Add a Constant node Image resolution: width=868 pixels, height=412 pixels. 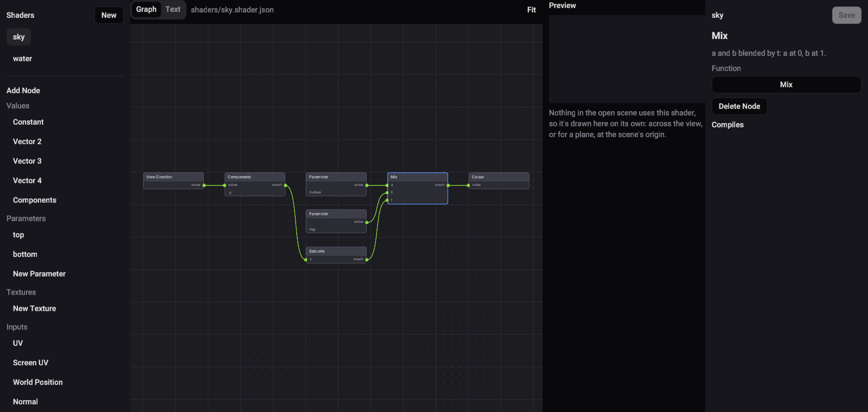[28, 122]
